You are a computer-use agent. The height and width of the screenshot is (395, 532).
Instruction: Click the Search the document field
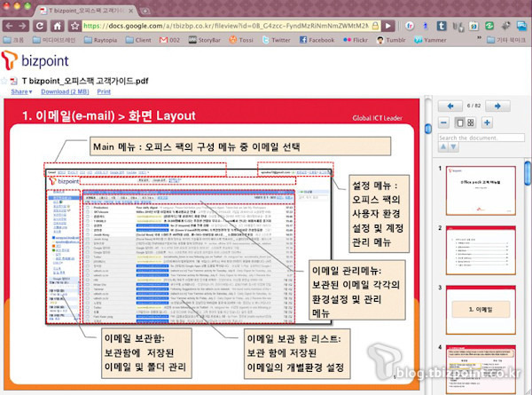[481, 138]
